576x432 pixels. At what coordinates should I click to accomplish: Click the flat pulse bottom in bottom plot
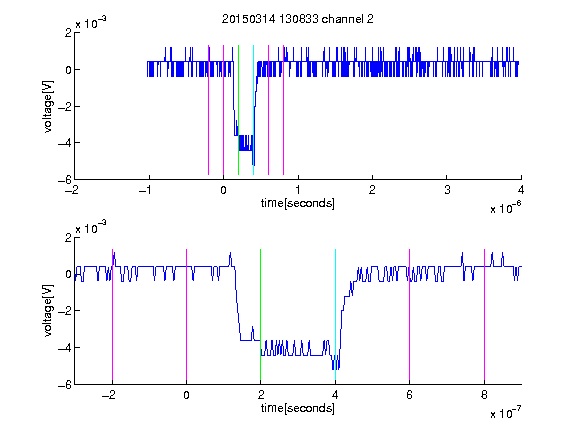pos(294,348)
